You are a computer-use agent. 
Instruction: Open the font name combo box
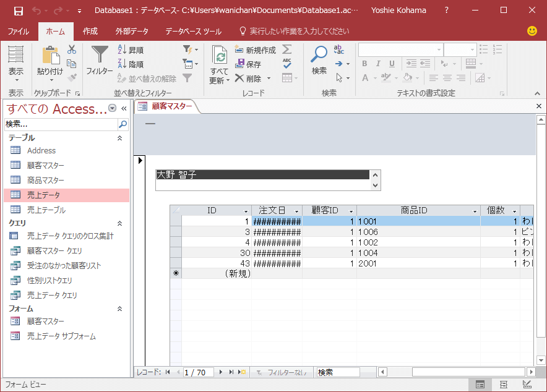pyautogui.click(x=401, y=50)
